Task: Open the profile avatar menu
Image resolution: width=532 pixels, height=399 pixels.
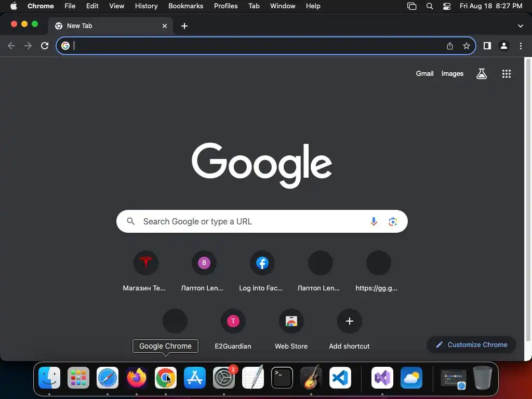Action: 504,46
